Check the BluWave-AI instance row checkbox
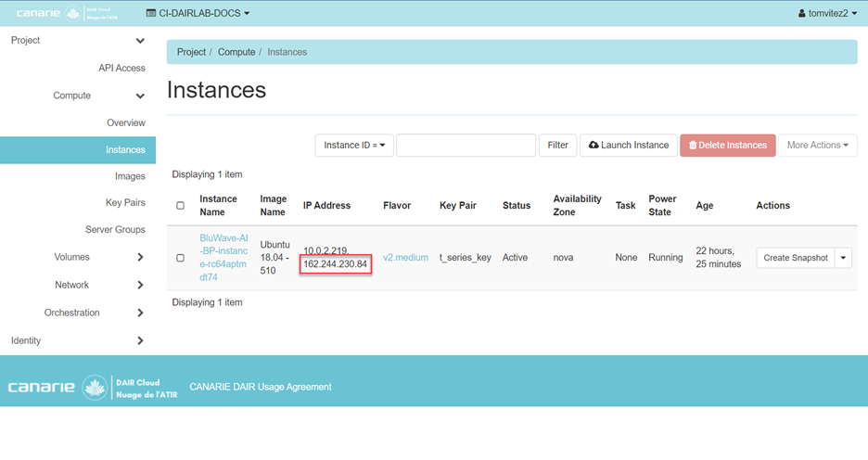 181,258
